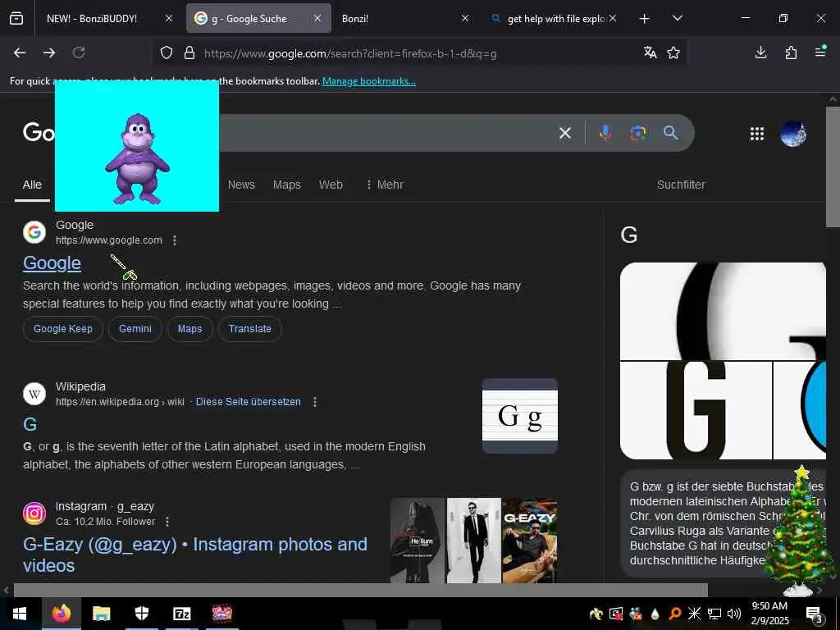Click the horizontal scrollbar at page bottom
The height and width of the screenshot is (630, 840).
coord(361,591)
